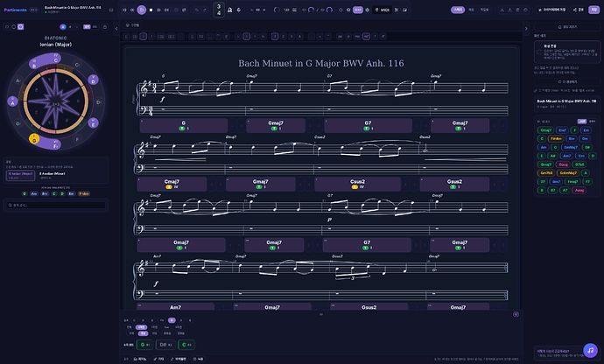Open the piano tab at the bottom
This screenshot has height=364, width=604.
[140, 359]
